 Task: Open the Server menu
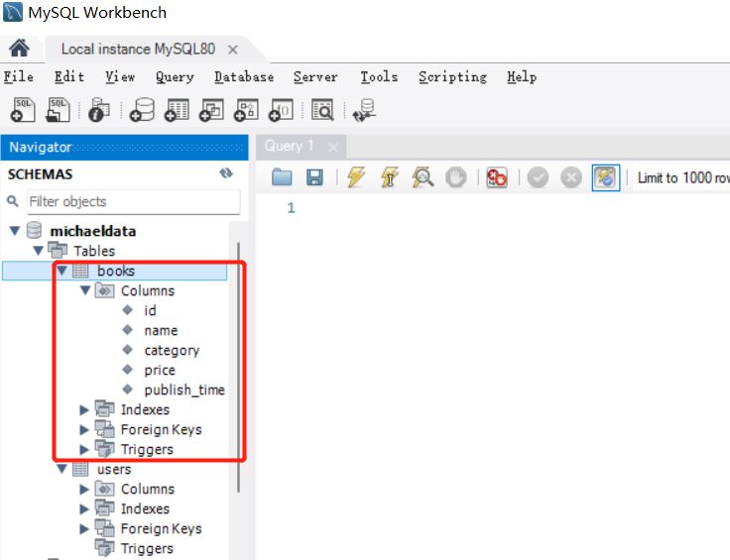click(x=315, y=76)
